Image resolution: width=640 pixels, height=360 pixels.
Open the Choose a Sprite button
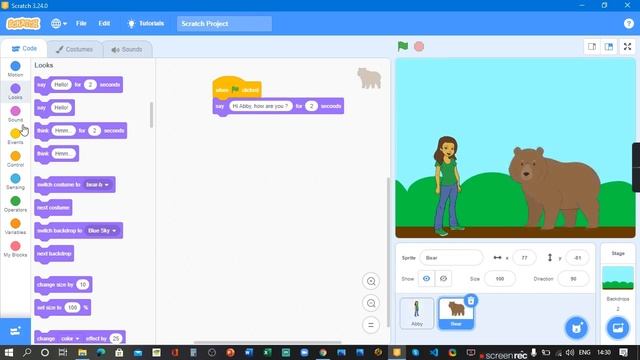coord(577,328)
